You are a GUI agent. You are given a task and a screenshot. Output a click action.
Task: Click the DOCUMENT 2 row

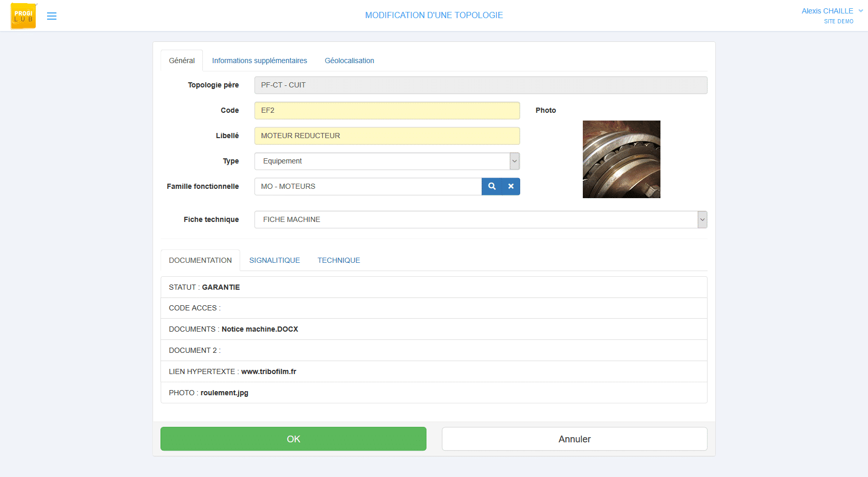pos(434,350)
